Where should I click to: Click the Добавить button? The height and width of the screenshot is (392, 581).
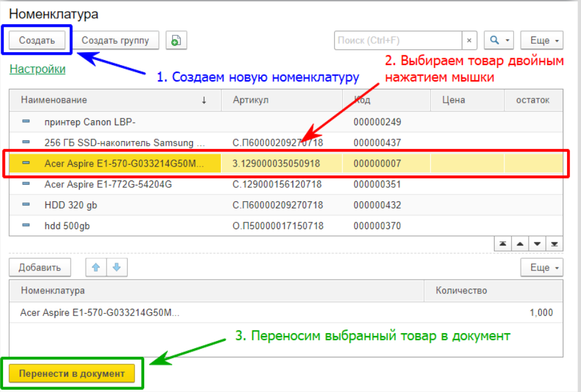point(40,267)
